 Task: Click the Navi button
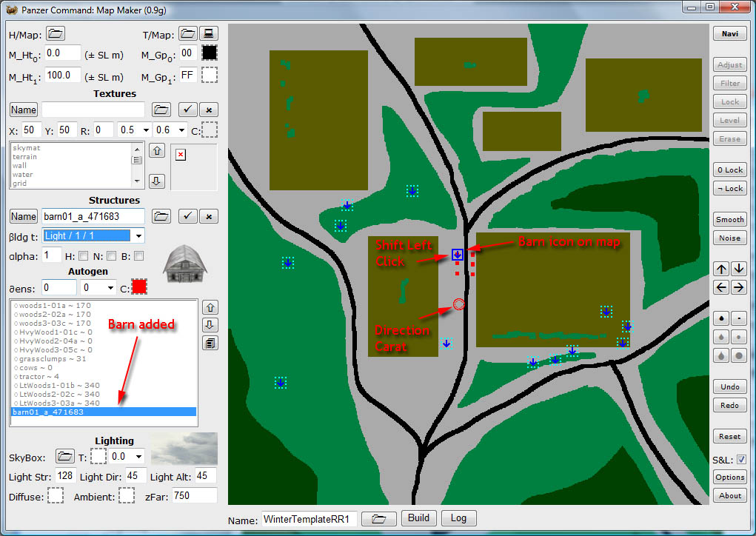point(730,34)
